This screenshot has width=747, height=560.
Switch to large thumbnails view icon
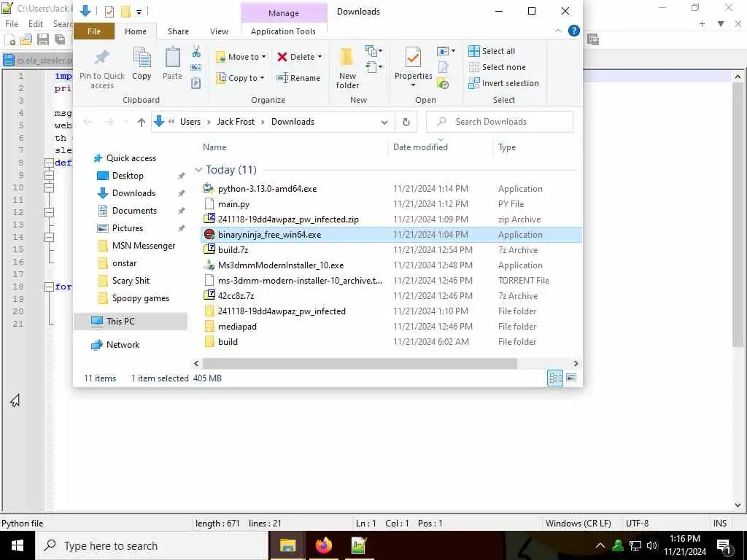click(x=570, y=378)
